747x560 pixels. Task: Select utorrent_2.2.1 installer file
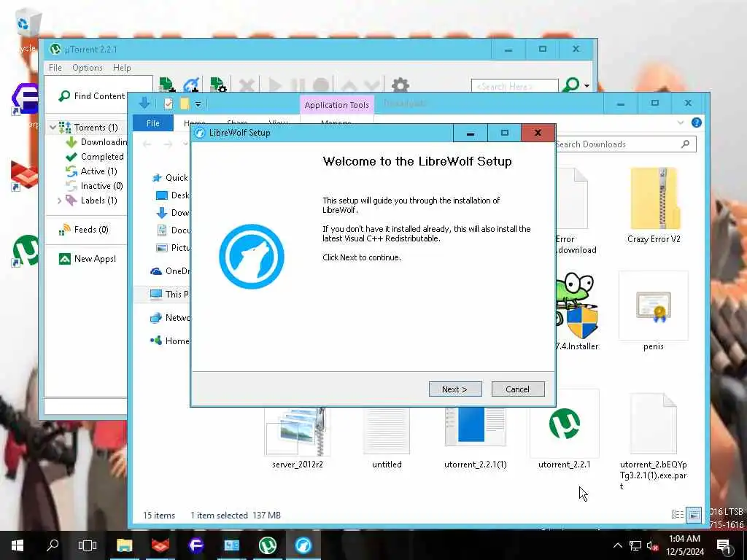(x=565, y=430)
